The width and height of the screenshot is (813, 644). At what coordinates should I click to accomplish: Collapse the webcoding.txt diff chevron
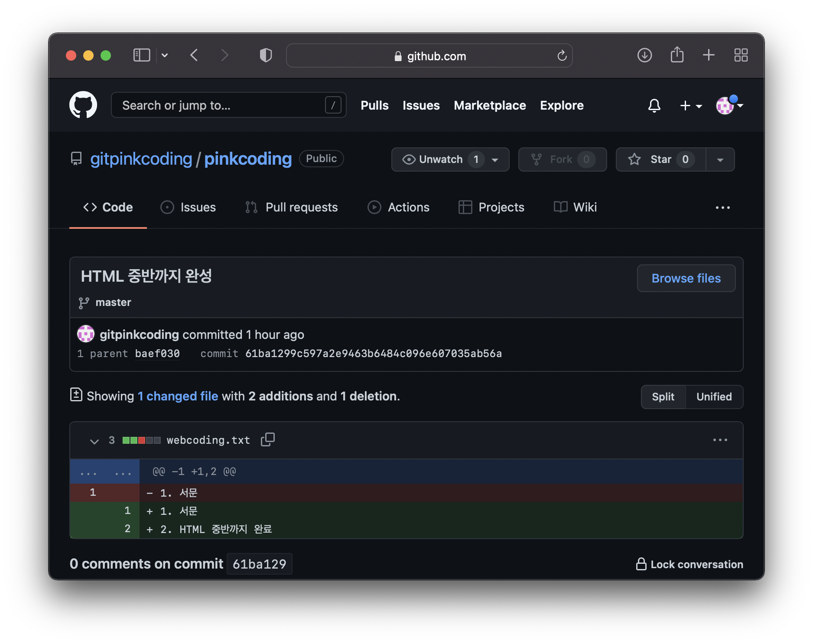click(94, 441)
